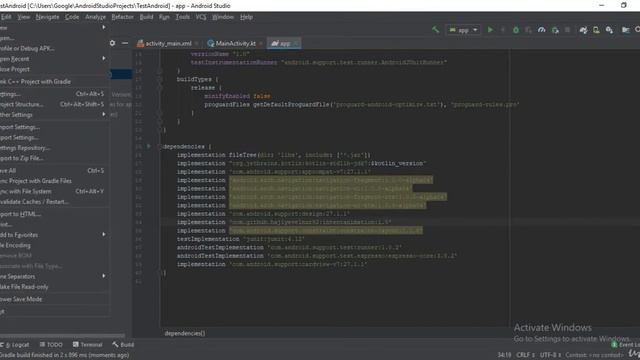640x360 pixels.
Task: Click the dependencies{} breadcrumb
Action: point(185,333)
